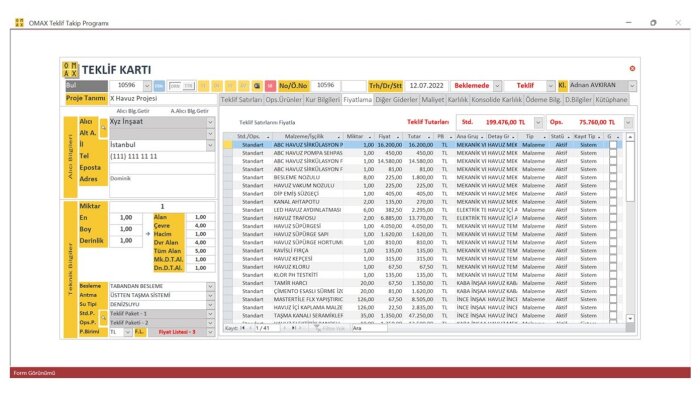Click the camera icon button in the toolbar
The image size is (700, 394).
257,86
